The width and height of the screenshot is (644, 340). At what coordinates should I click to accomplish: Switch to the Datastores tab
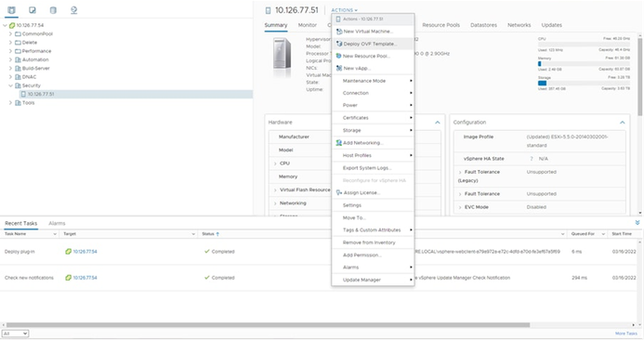[x=483, y=25]
